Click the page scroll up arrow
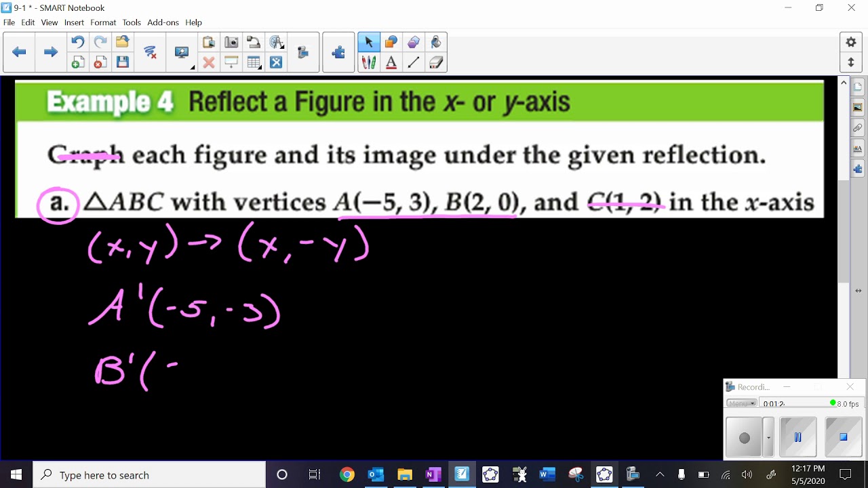The height and width of the screenshot is (488, 868). coord(844,83)
